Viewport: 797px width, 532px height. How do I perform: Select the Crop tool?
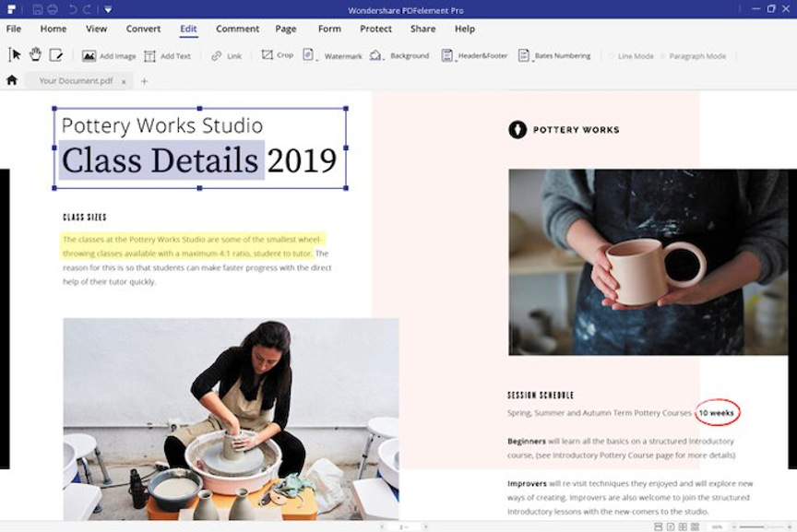277,55
